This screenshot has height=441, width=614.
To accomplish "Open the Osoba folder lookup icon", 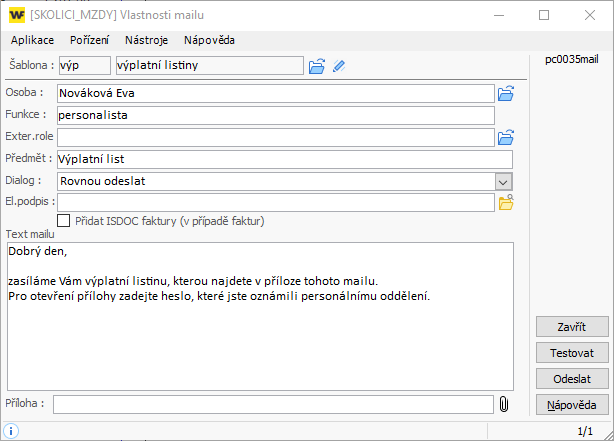I will (x=505, y=94).
